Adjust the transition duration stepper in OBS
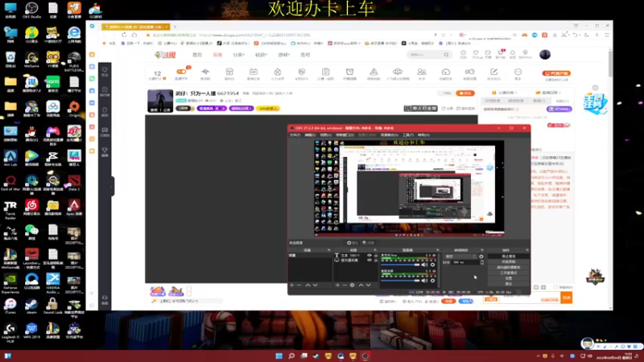 482,262
